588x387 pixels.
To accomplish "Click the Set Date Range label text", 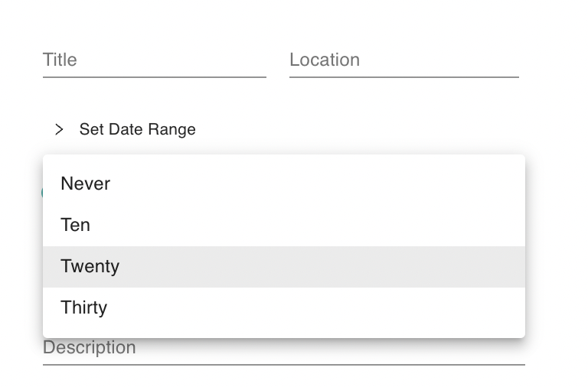I will click(x=137, y=129).
